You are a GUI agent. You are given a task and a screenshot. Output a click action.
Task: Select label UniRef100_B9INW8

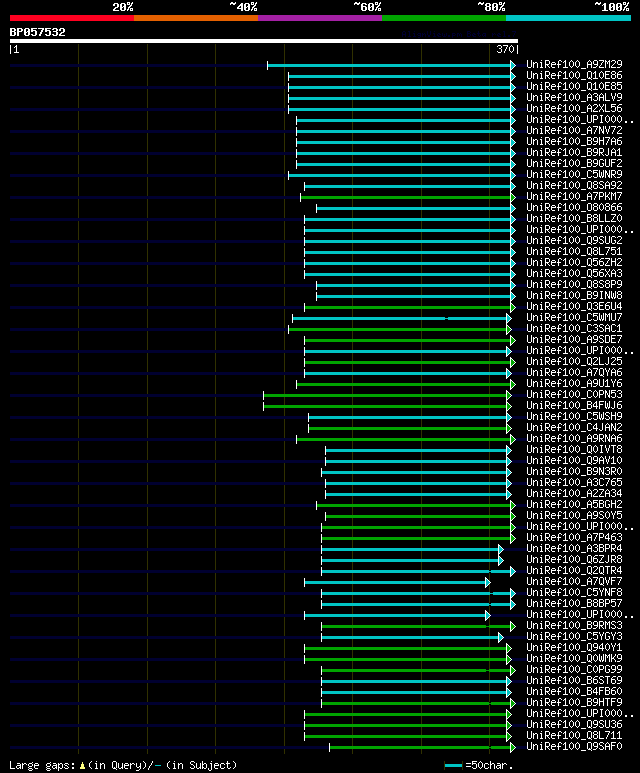[574, 295]
